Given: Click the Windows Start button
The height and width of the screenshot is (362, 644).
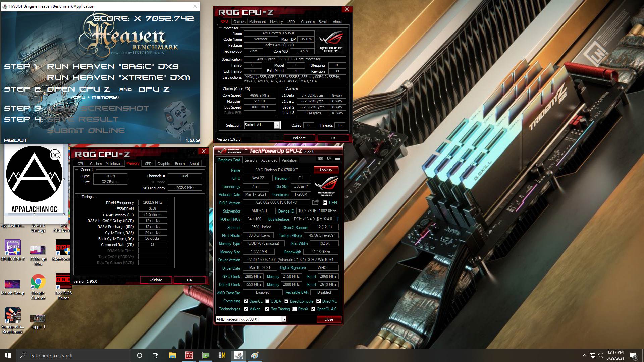Looking at the screenshot, I should [8, 355].
